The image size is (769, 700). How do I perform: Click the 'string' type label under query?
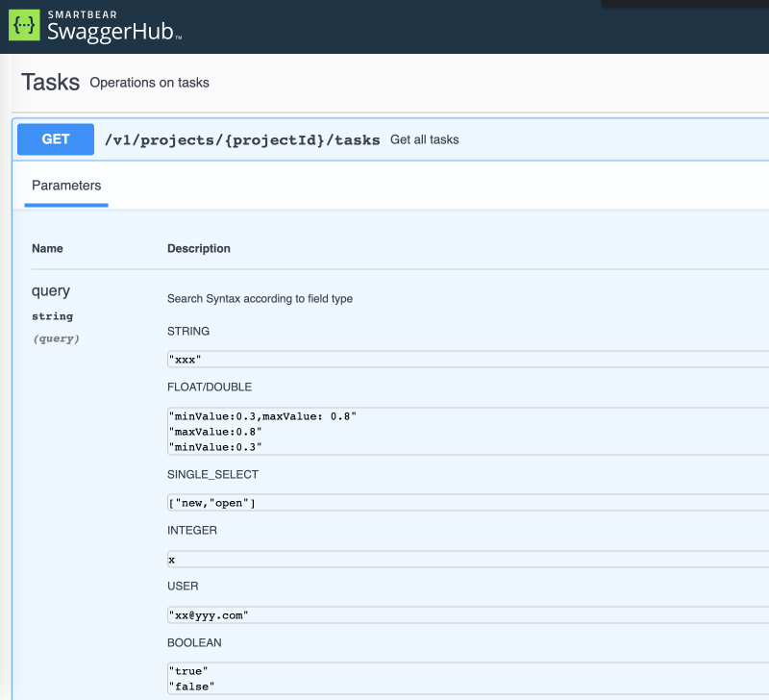52,316
